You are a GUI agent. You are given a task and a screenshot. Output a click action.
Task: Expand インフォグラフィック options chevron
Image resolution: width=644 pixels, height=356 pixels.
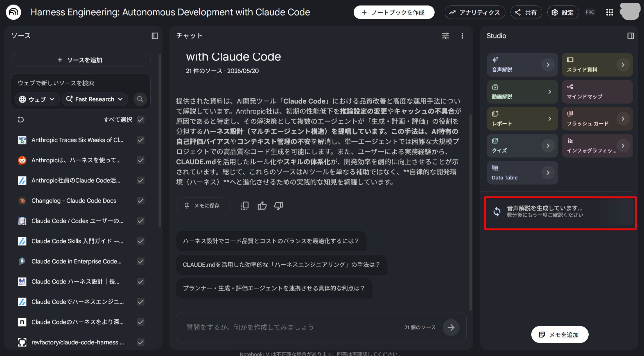[623, 146]
